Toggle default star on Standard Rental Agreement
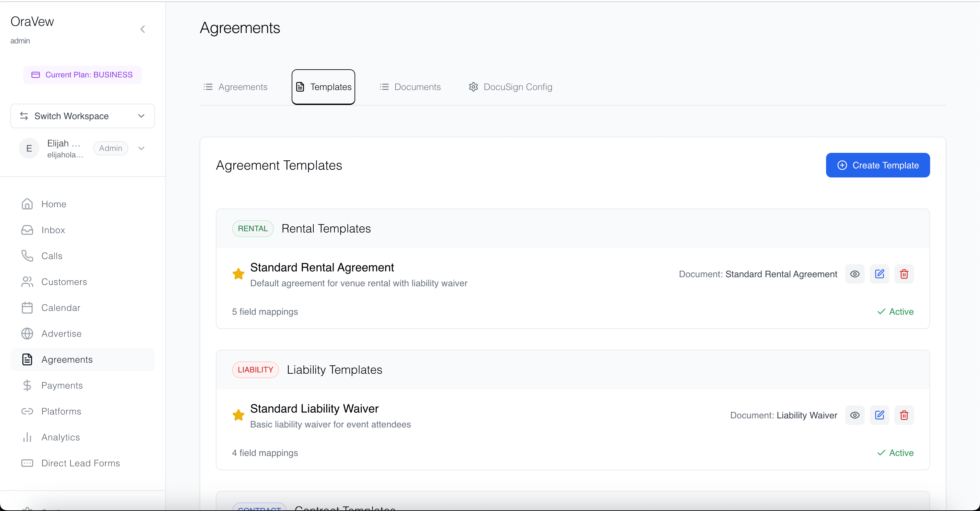 239,274
